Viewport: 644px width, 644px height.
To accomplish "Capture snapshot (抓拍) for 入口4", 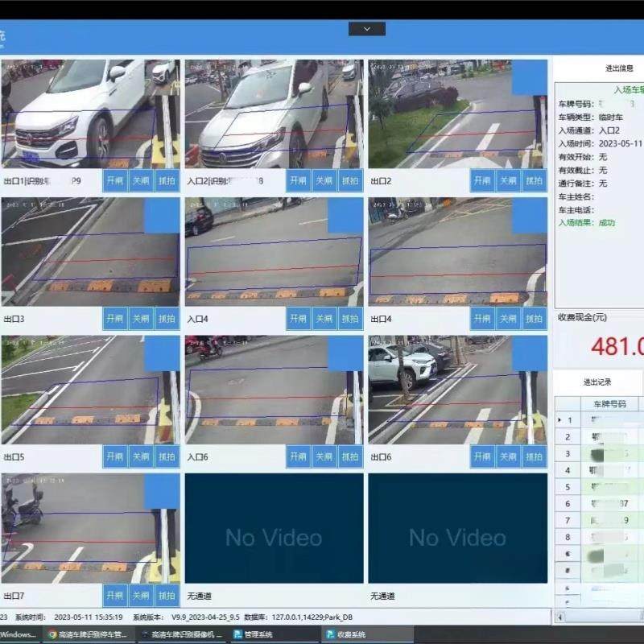I will [350, 319].
